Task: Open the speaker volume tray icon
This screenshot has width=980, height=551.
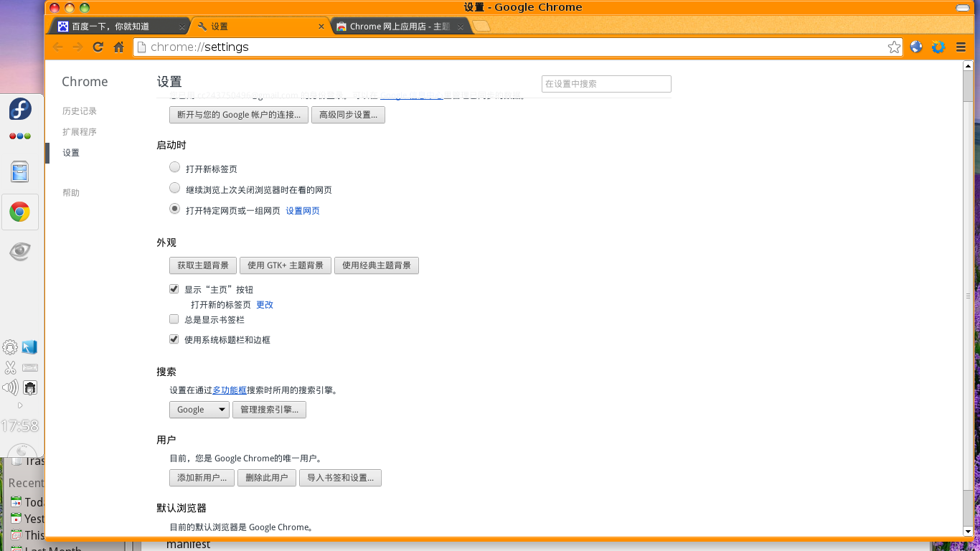Action: tap(10, 388)
